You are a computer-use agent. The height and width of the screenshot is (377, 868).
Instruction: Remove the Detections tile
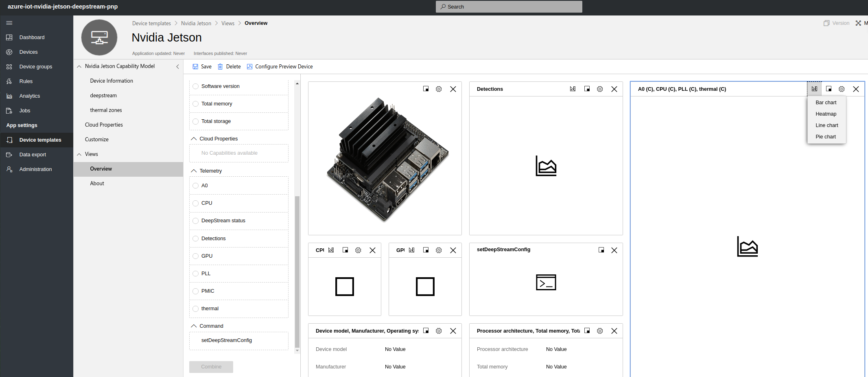click(614, 89)
